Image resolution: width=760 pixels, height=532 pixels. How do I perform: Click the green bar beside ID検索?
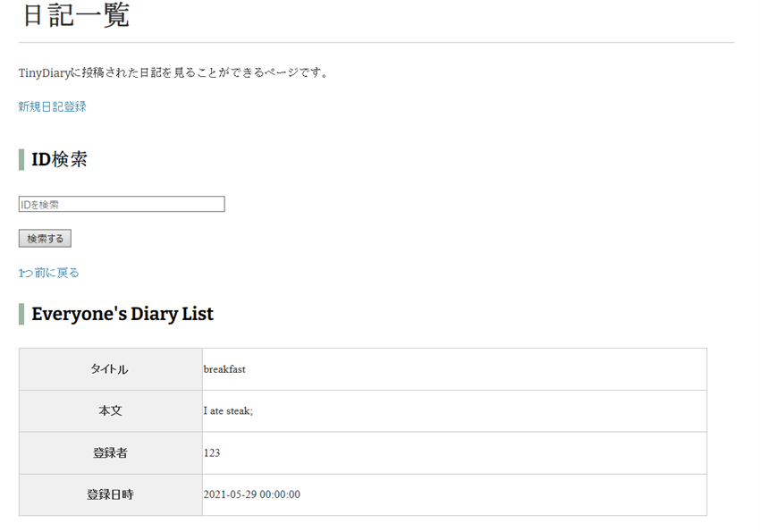click(x=21, y=160)
